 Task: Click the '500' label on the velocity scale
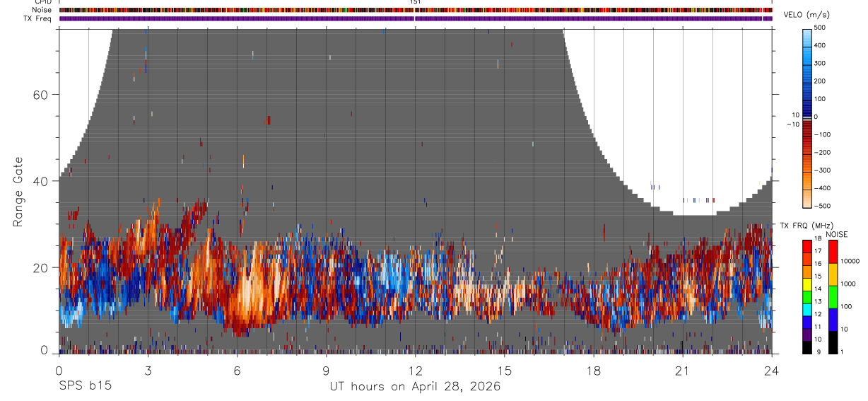821,28
